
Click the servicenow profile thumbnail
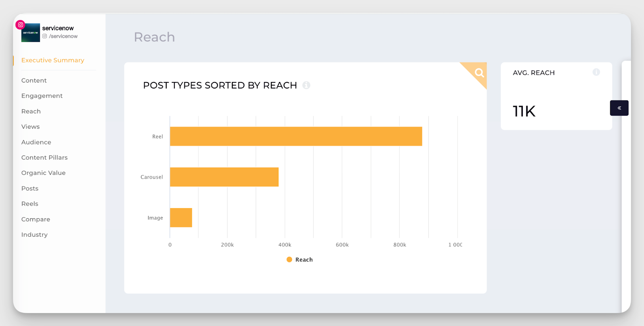31,33
